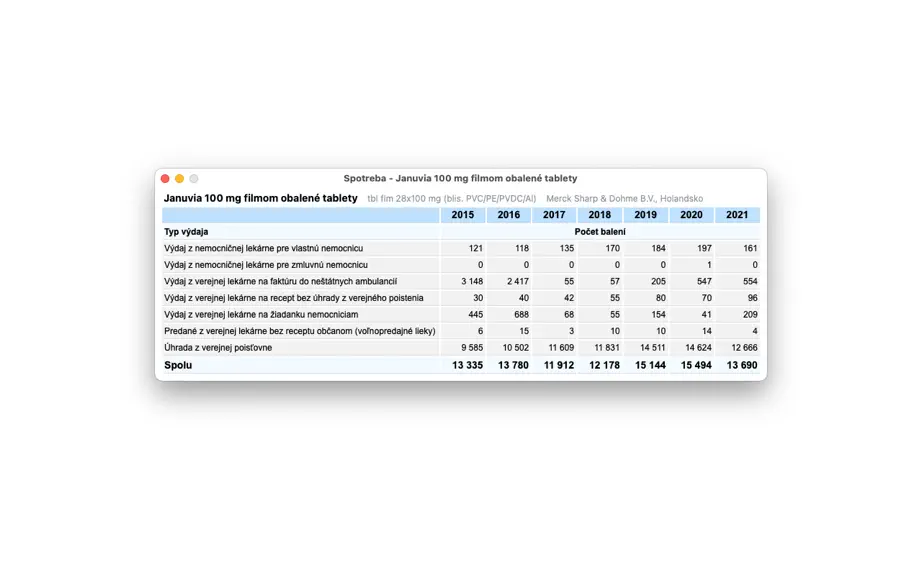Select the 2019 column header
Viewport: 922px width, 576px height.
(x=646, y=215)
